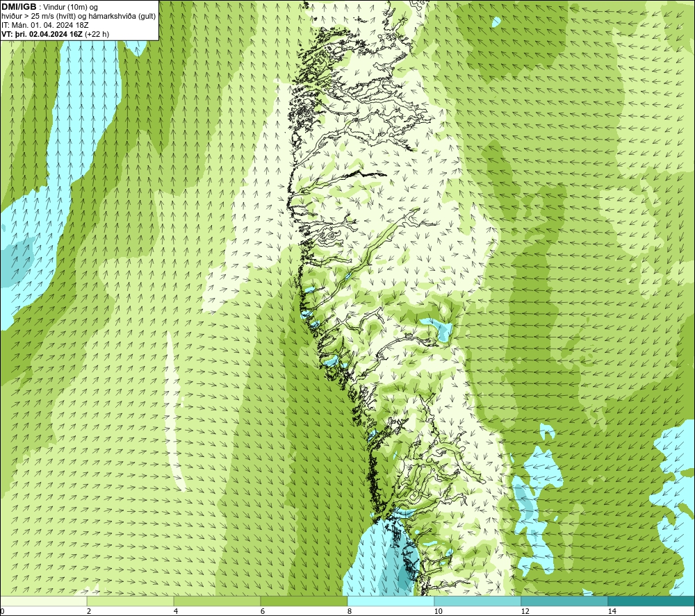Viewport: 695px width, 616px height.
Task: Click the 4–6 m/s green color band
Action: [217, 601]
